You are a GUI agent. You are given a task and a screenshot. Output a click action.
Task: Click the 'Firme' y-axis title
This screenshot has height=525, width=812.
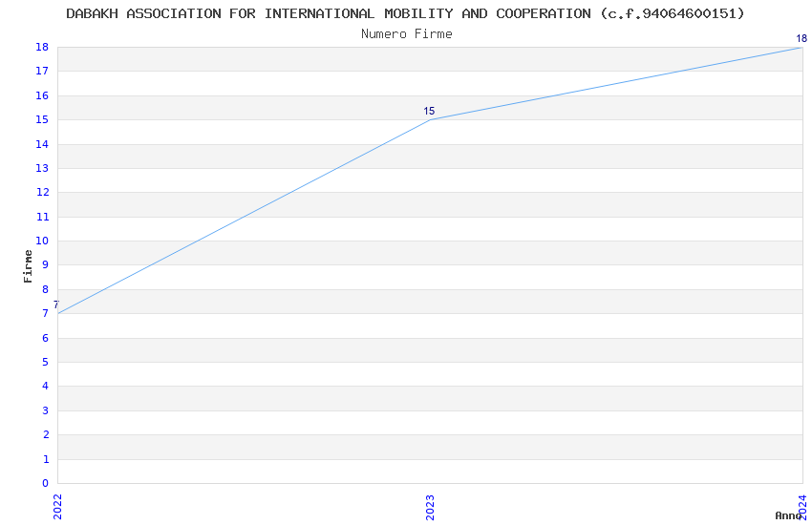(28, 266)
